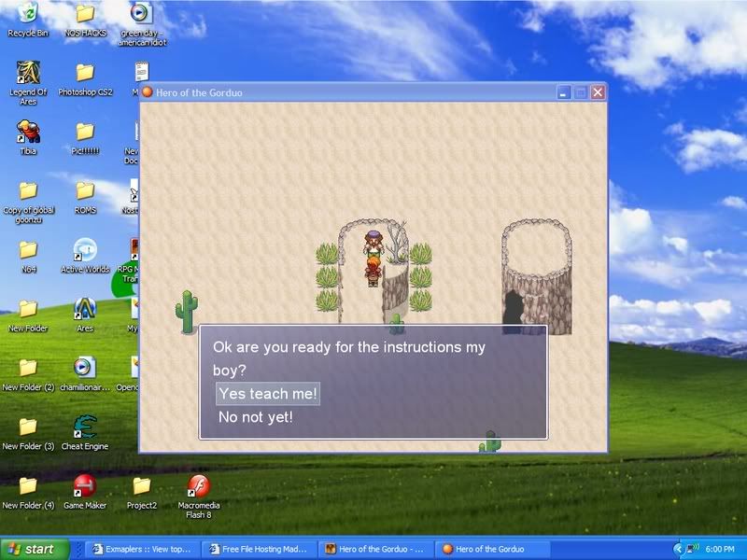Click the system tray clock
Viewport: 747px width, 560px height.
pyautogui.click(x=722, y=549)
